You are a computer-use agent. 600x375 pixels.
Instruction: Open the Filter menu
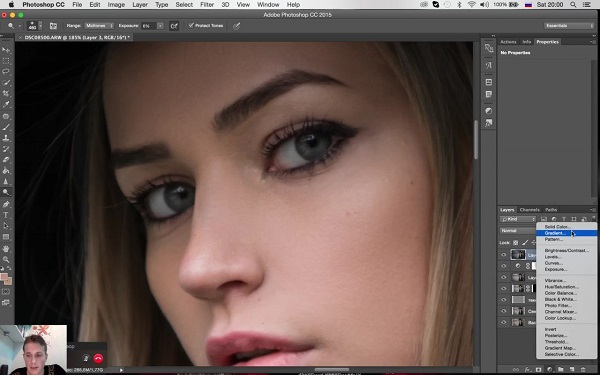point(207,5)
